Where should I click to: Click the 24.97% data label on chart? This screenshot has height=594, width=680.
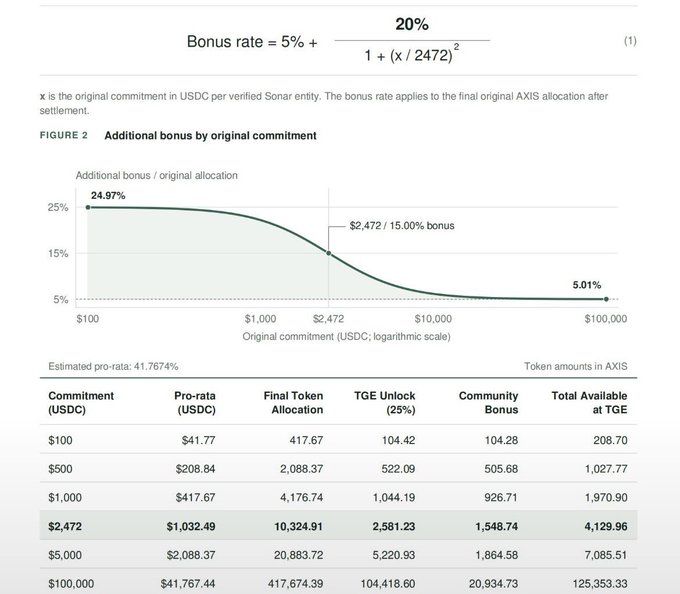(x=108, y=196)
